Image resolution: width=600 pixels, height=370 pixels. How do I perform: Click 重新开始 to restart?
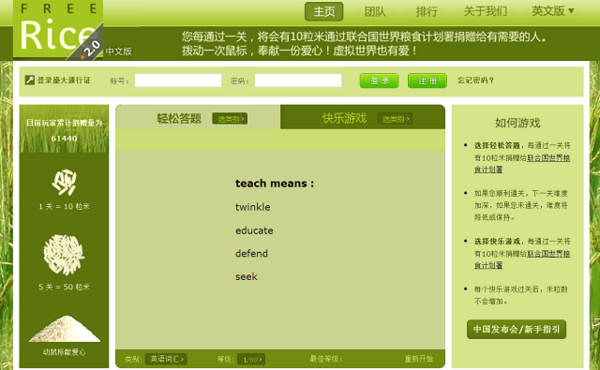click(419, 359)
